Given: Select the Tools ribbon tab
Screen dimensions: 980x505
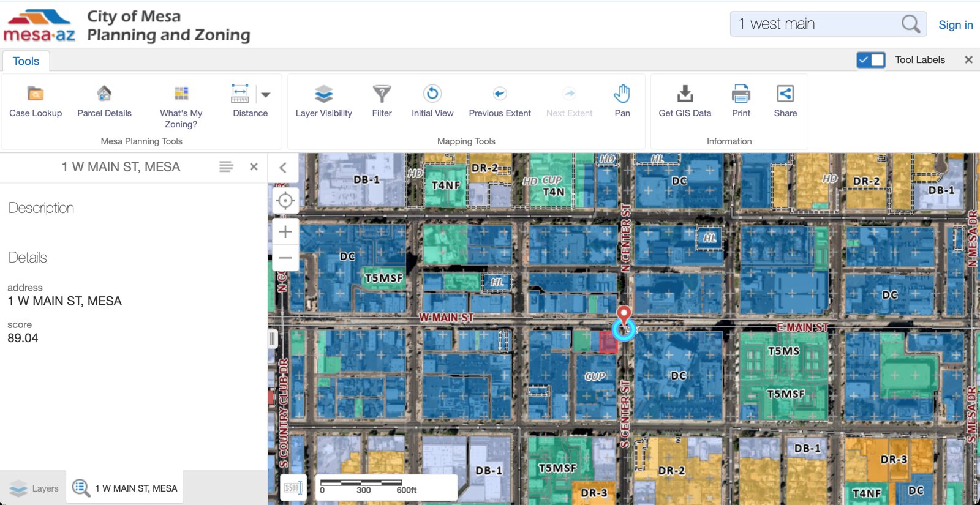Looking at the screenshot, I should (x=26, y=61).
